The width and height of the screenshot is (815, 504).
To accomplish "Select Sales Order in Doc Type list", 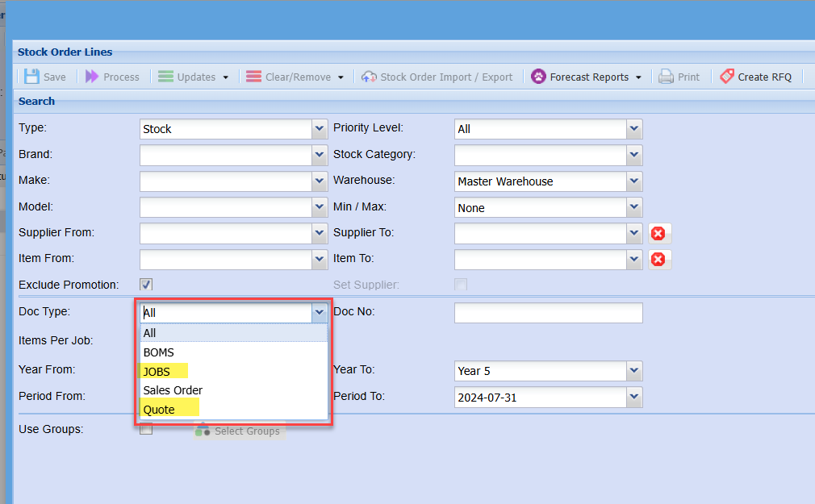I will 234,390.
